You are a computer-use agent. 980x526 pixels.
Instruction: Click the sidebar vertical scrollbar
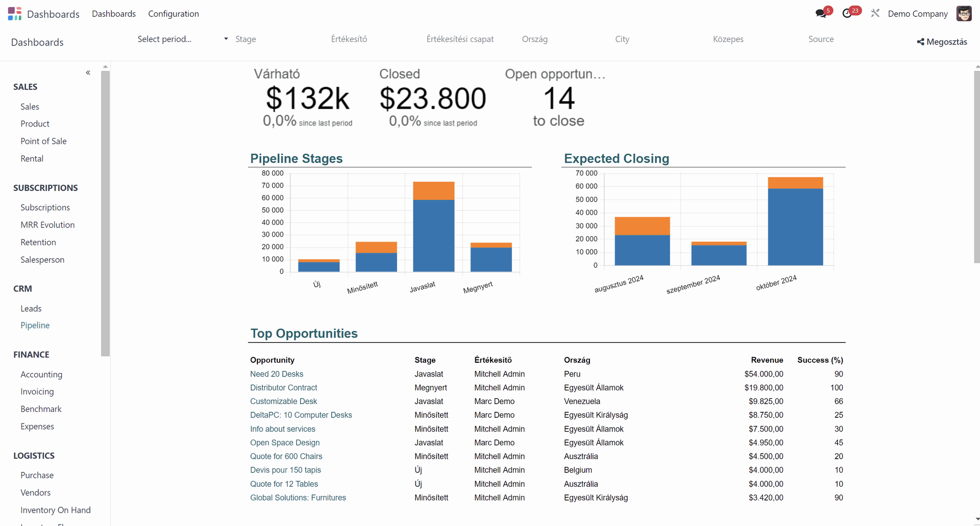pyautogui.click(x=105, y=214)
